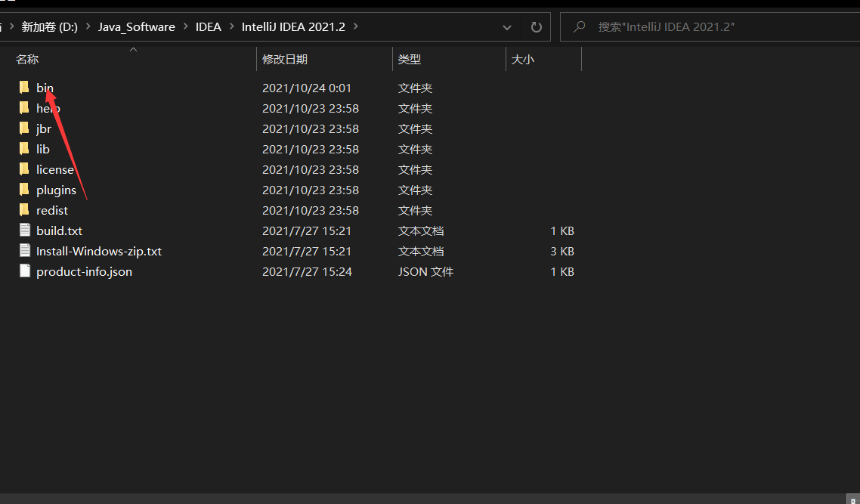Click product-info.json date 2021/7/27 15:24
860x504 pixels.
pos(307,271)
